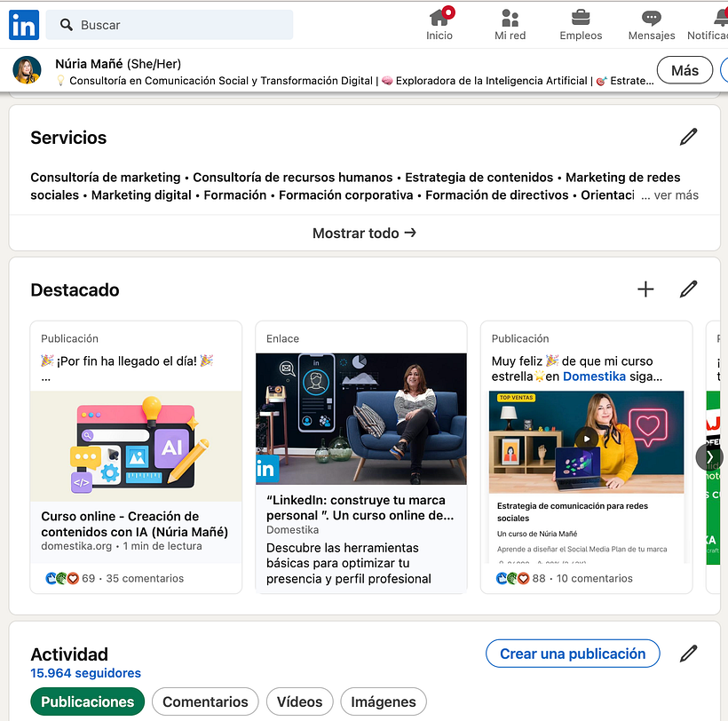Open Mi red network icon
Screen dimensions: 728x721
coord(510,18)
